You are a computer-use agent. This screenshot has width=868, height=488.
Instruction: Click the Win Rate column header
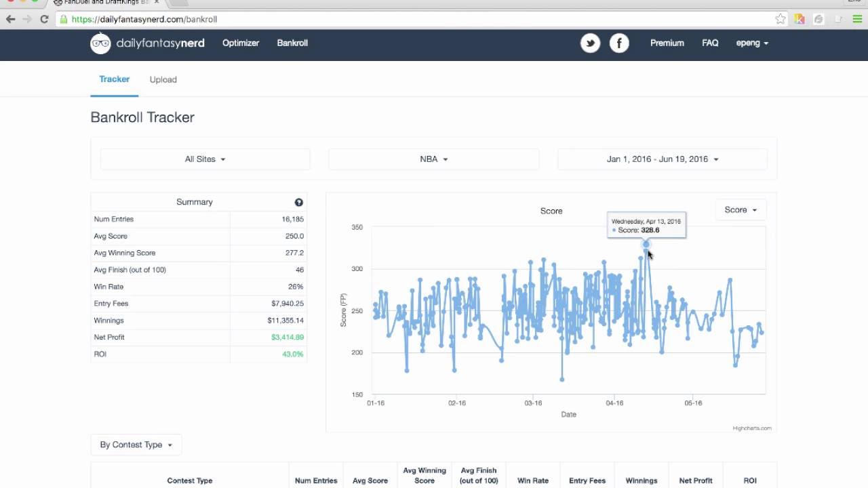533,481
